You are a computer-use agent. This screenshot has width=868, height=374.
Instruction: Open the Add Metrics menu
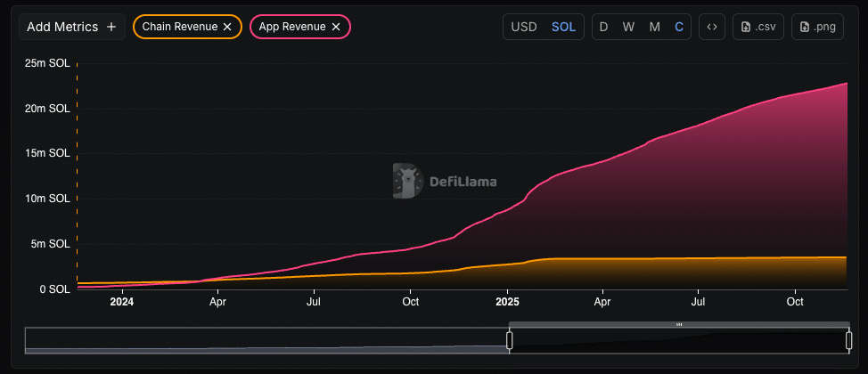coord(71,27)
